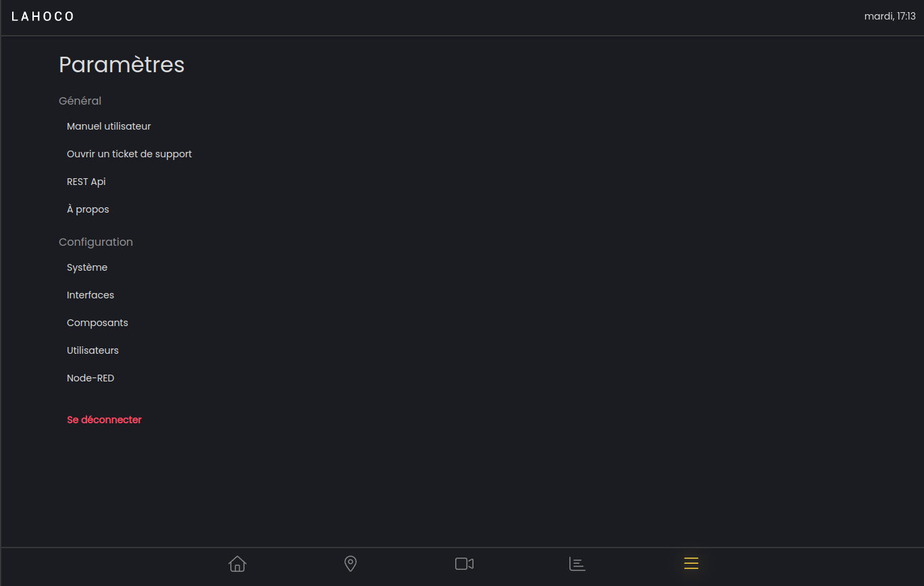The width and height of the screenshot is (924, 586).
Task: Select Ouvrir un ticket de support
Action: click(129, 154)
